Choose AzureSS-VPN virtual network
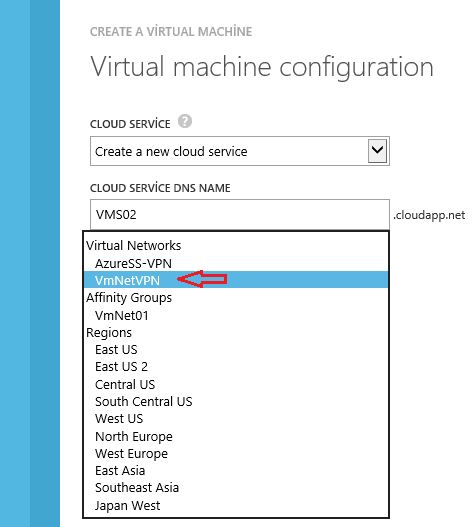472x527 pixels. tap(236, 263)
